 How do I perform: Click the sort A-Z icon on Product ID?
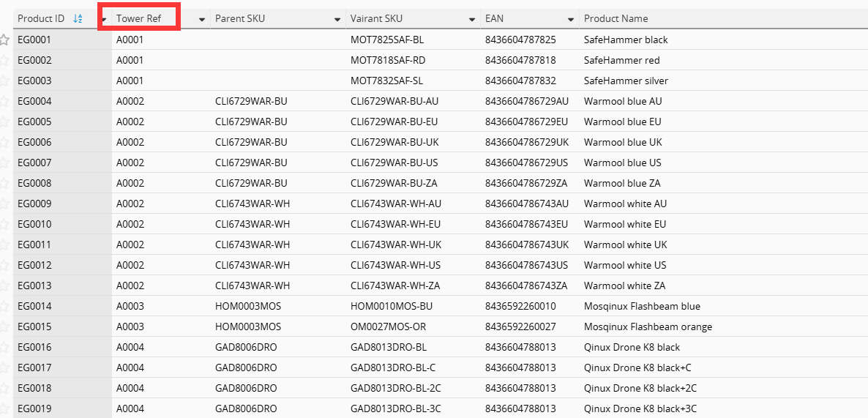(x=78, y=19)
